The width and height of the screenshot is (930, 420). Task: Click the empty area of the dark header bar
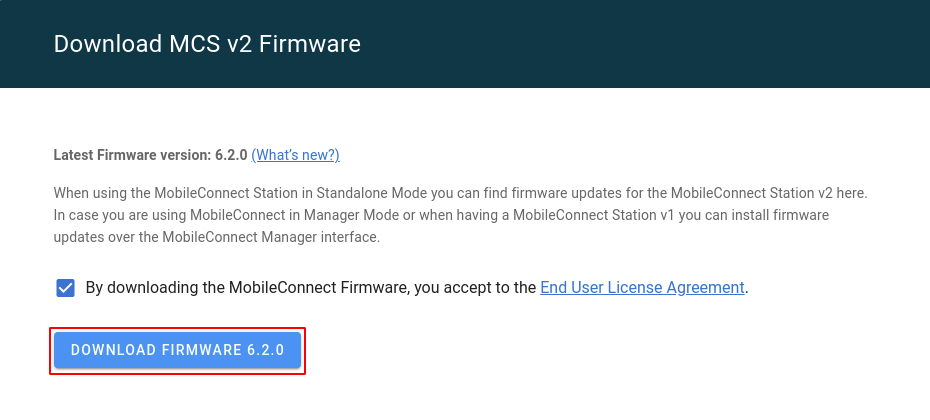point(652,44)
